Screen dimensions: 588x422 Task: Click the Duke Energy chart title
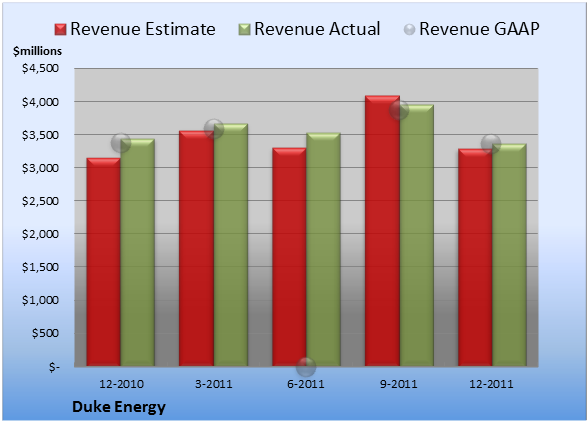[x=118, y=407]
